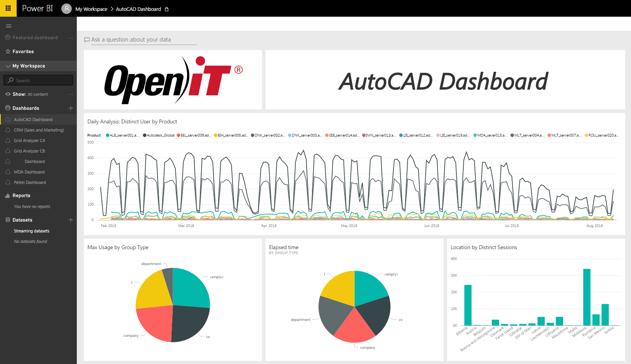Click icon beside Grid Analyzer CA

pyautogui.click(x=8, y=140)
